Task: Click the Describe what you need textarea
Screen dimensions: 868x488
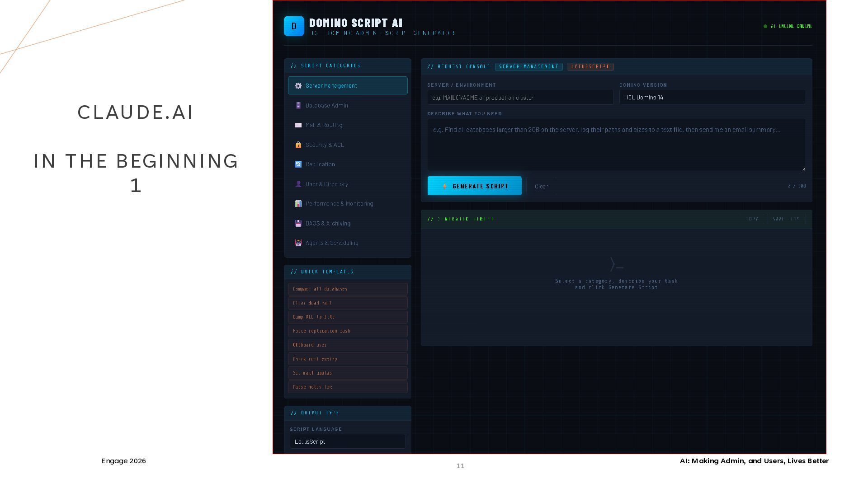Action: [616, 145]
